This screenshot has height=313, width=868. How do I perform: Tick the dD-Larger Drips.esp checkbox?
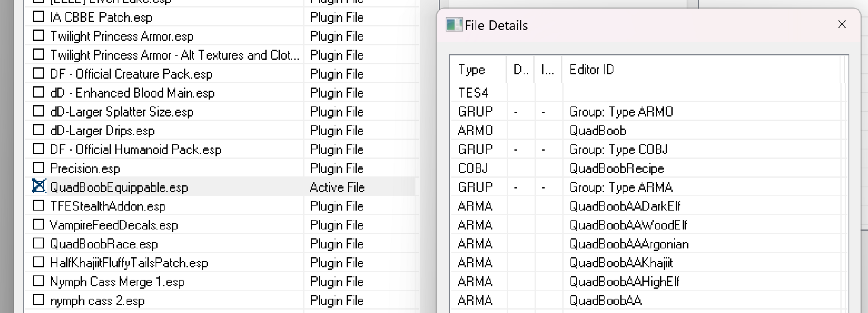(39, 130)
